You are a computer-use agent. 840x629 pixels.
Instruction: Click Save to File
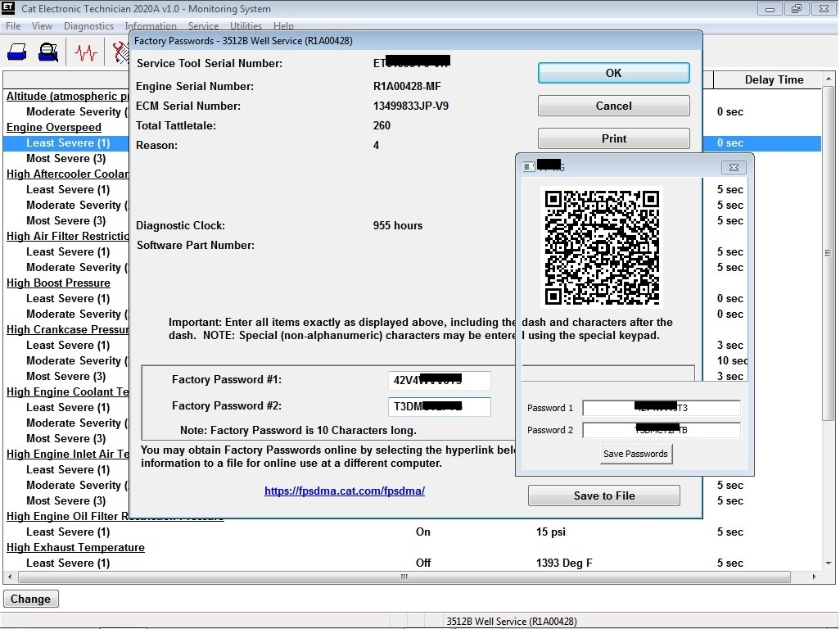point(603,496)
